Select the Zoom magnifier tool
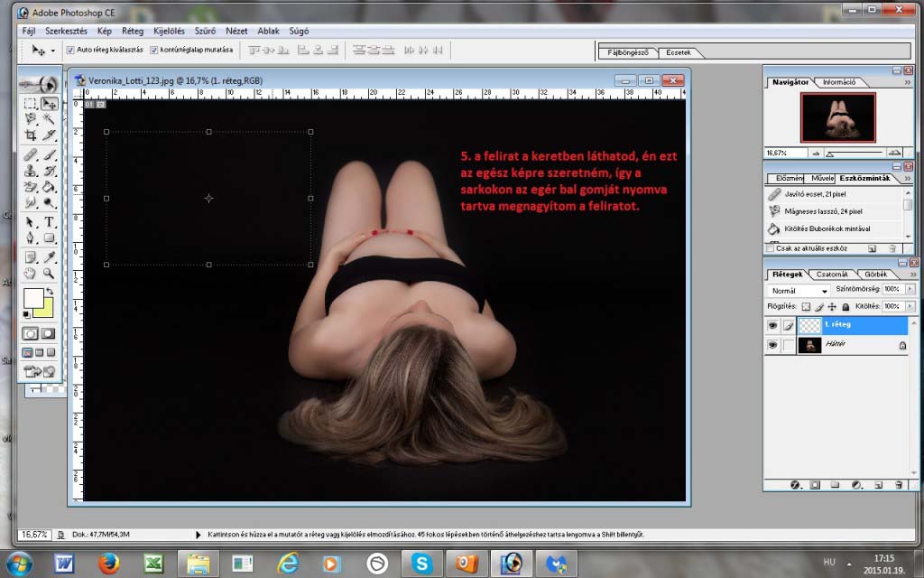 [x=50, y=273]
